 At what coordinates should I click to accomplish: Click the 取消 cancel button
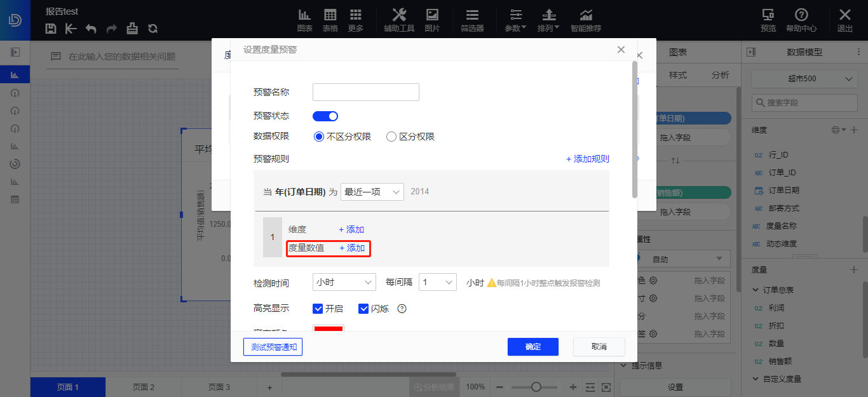coord(599,347)
